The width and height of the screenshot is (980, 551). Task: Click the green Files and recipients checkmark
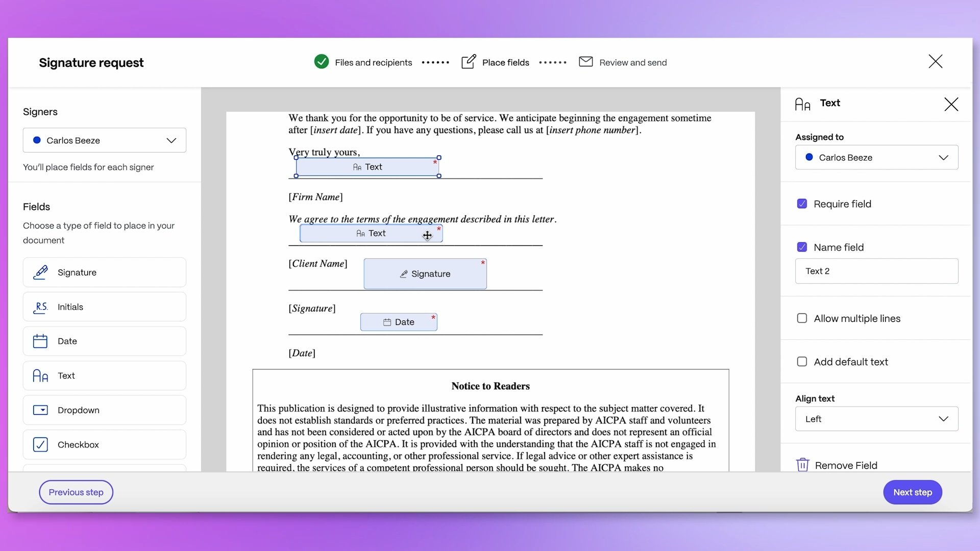[x=322, y=62]
